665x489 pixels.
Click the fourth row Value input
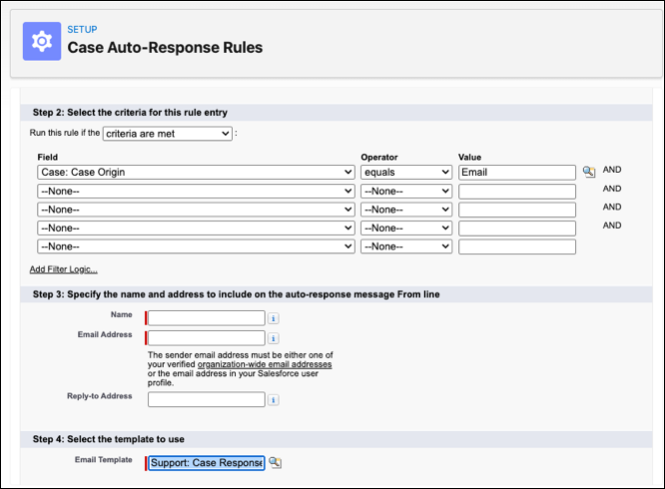coord(517,228)
